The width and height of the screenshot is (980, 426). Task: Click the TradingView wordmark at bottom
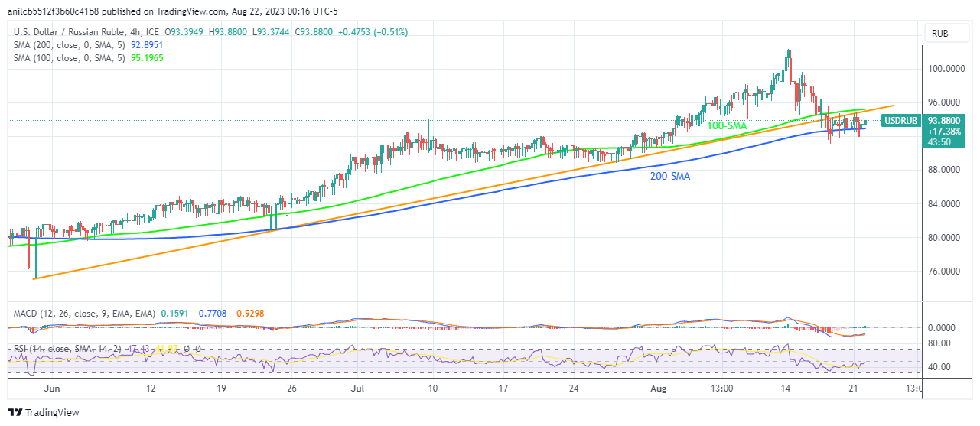51,413
